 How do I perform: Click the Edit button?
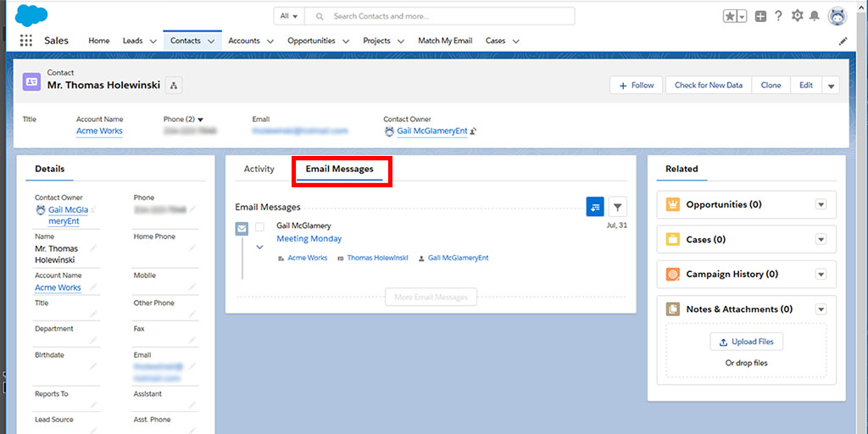coord(806,86)
